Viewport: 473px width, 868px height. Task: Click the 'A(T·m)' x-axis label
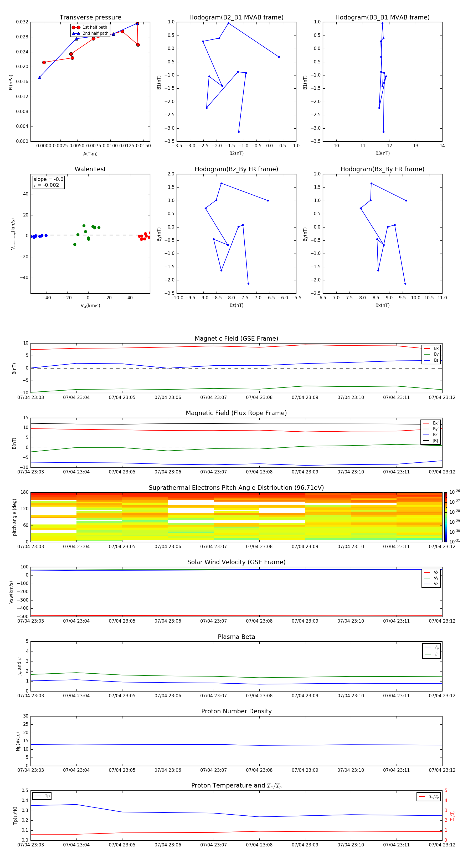[90, 154]
